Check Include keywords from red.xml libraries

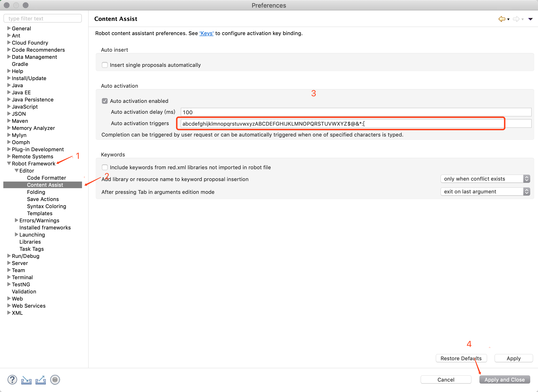tap(105, 167)
